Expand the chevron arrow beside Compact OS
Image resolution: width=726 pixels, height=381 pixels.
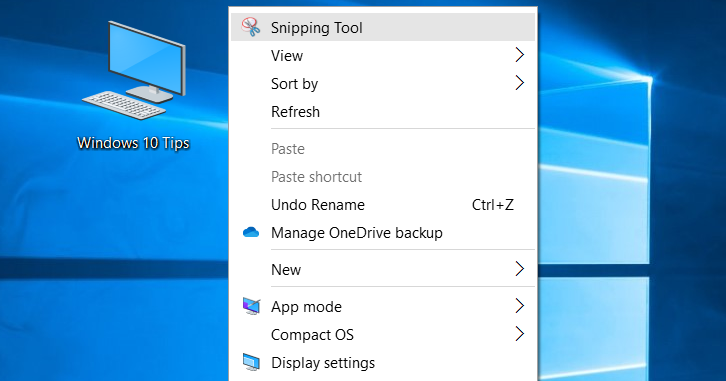[520, 333]
